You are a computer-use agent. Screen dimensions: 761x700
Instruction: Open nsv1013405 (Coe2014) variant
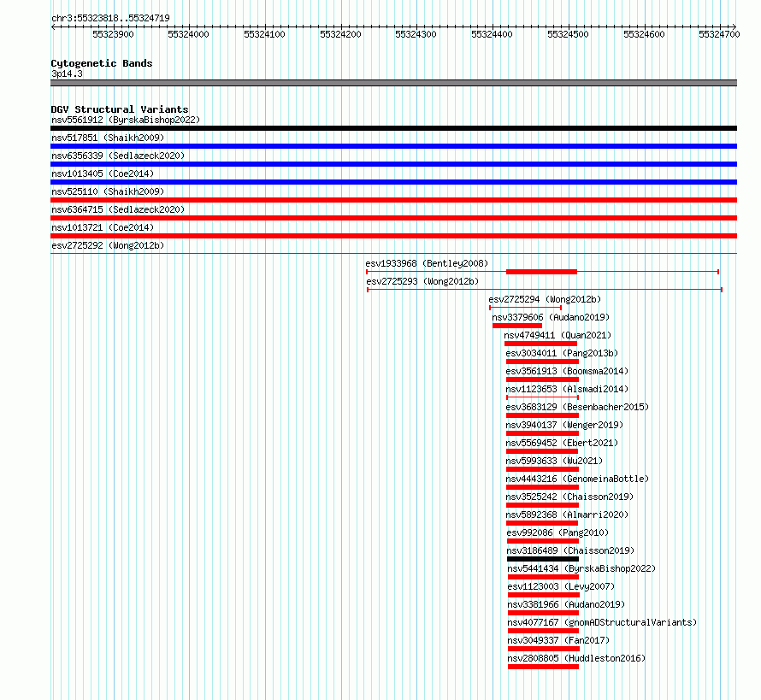pyautogui.click(x=103, y=174)
